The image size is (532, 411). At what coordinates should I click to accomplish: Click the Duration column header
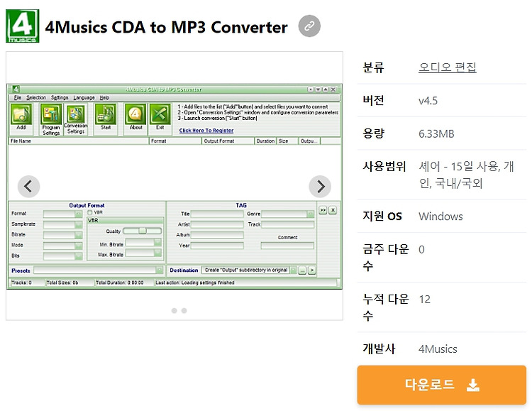click(265, 141)
